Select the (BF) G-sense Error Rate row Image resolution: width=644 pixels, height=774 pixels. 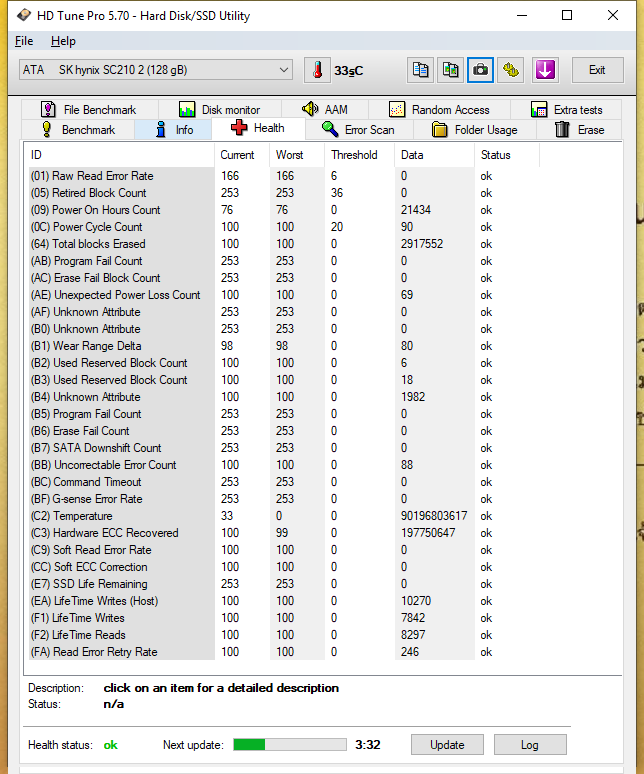[x=284, y=499]
